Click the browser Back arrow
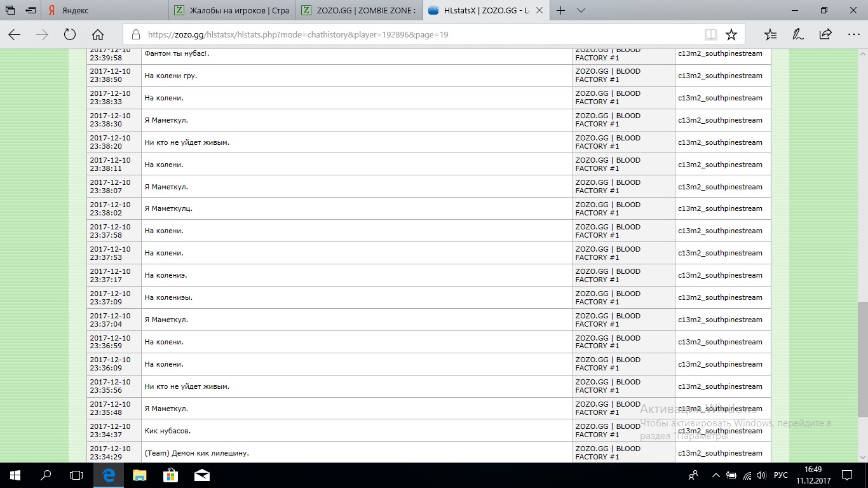 click(14, 35)
